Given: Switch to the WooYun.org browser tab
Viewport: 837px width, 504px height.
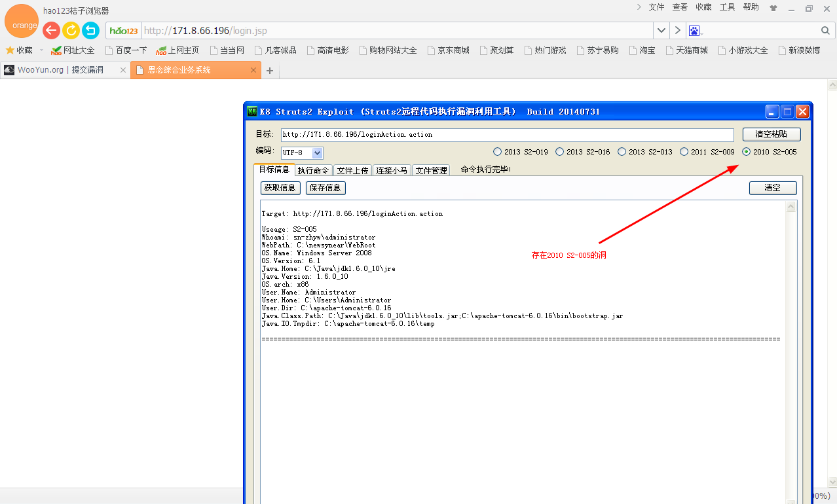Looking at the screenshot, I should pos(65,70).
